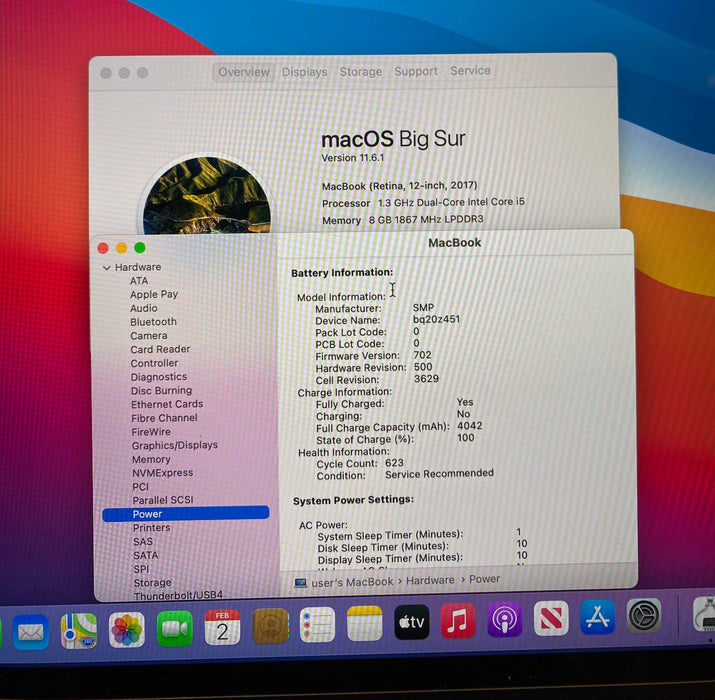Open System Preferences from the Dock
The height and width of the screenshot is (700, 715).
click(644, 616)
